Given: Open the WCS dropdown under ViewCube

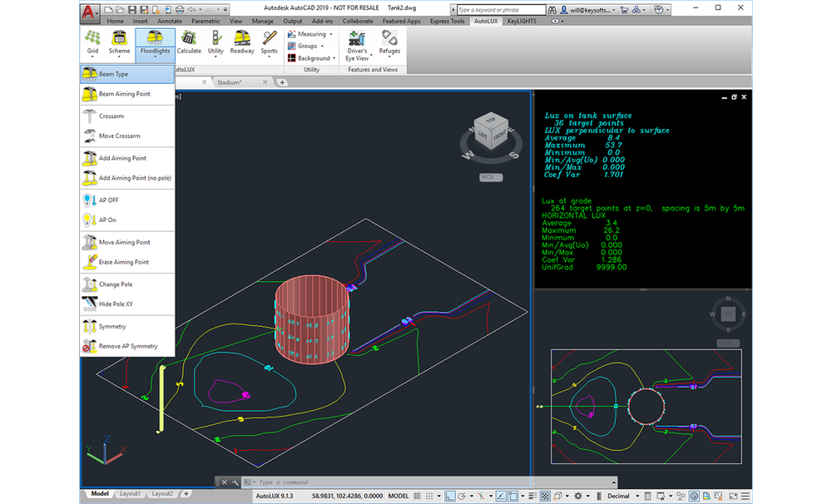Looking at the screenshot, I should coord(491,177).
